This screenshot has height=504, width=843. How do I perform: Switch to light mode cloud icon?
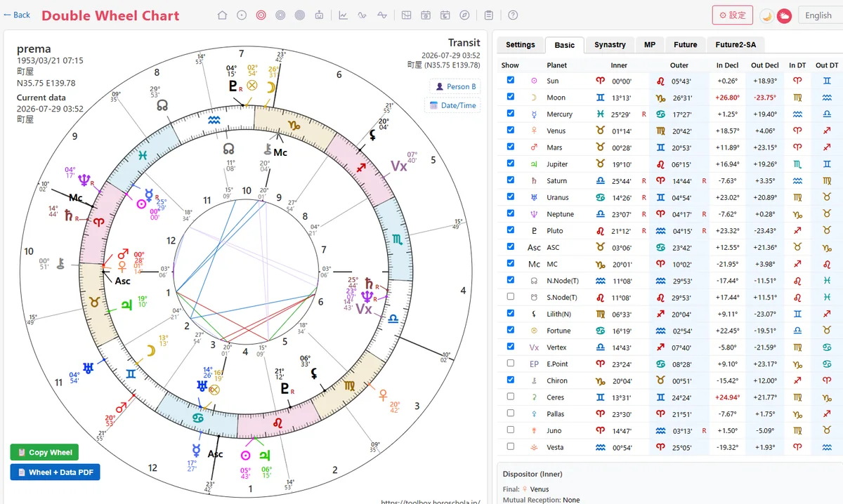pos(784,15)
